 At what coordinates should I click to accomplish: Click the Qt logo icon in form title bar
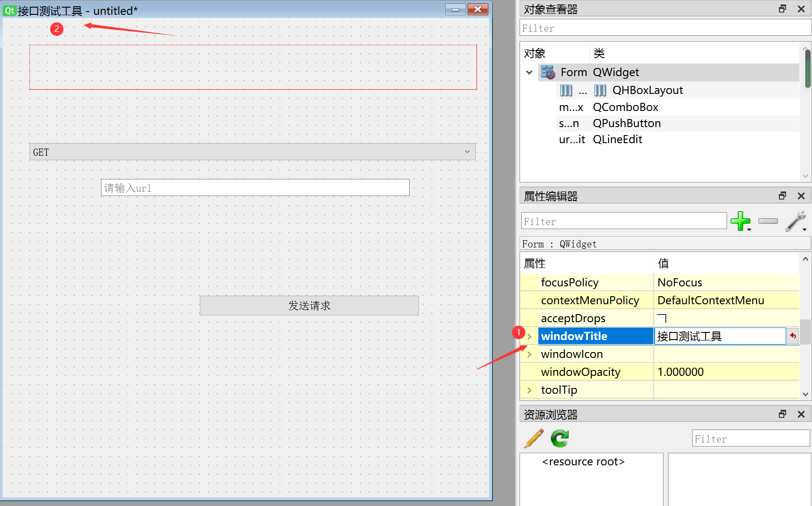9,10
